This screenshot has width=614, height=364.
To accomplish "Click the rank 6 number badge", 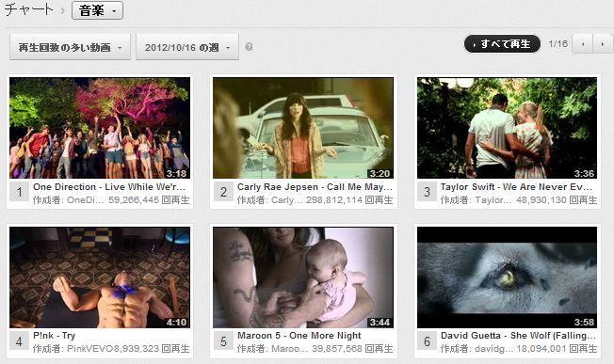I will click(427, 341).
